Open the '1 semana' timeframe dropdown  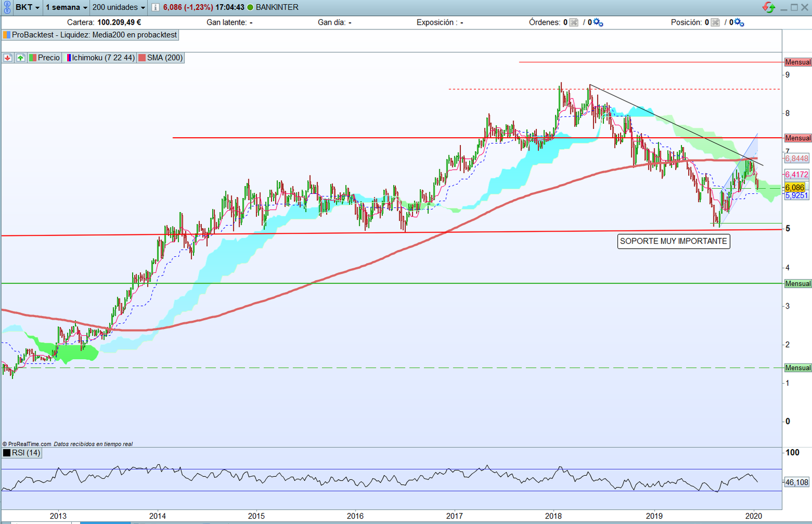coord(67,7)
